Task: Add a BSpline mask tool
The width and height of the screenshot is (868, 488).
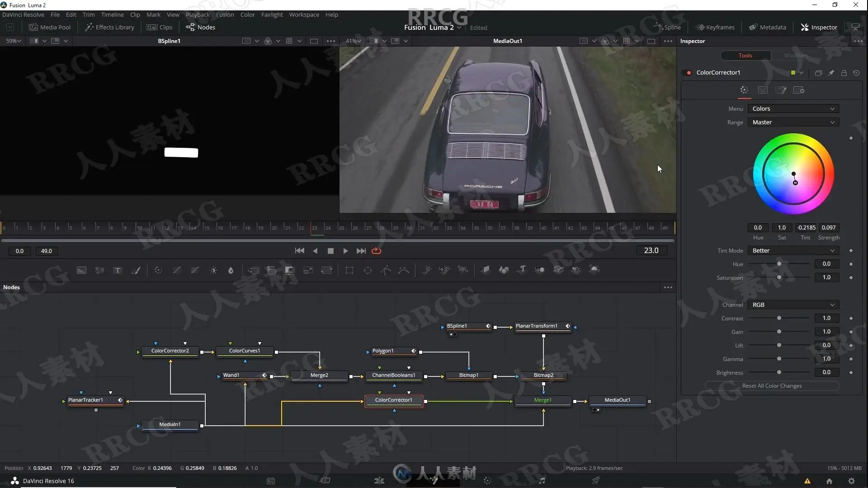Action: coord(404,270)
